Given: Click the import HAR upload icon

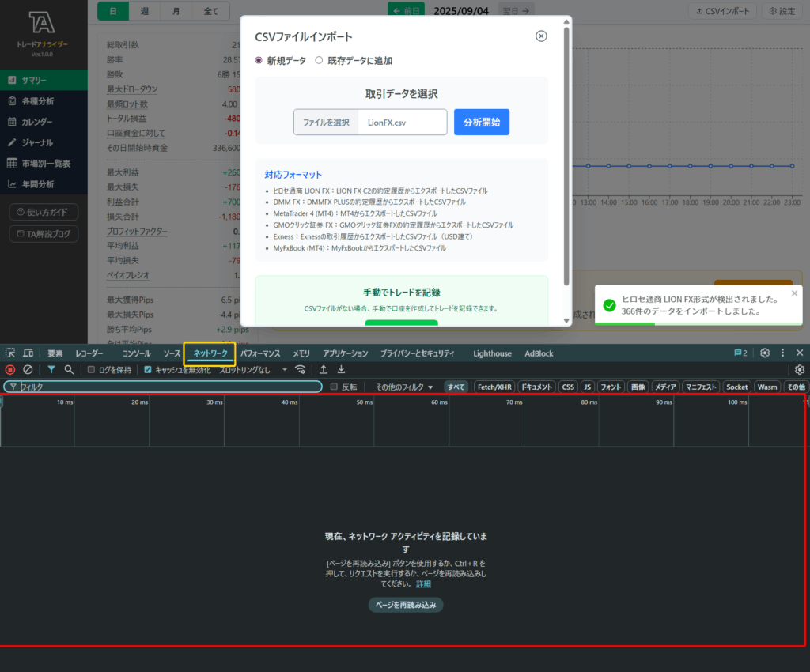Looking at the screenshot, I should [x=324, y=369].
